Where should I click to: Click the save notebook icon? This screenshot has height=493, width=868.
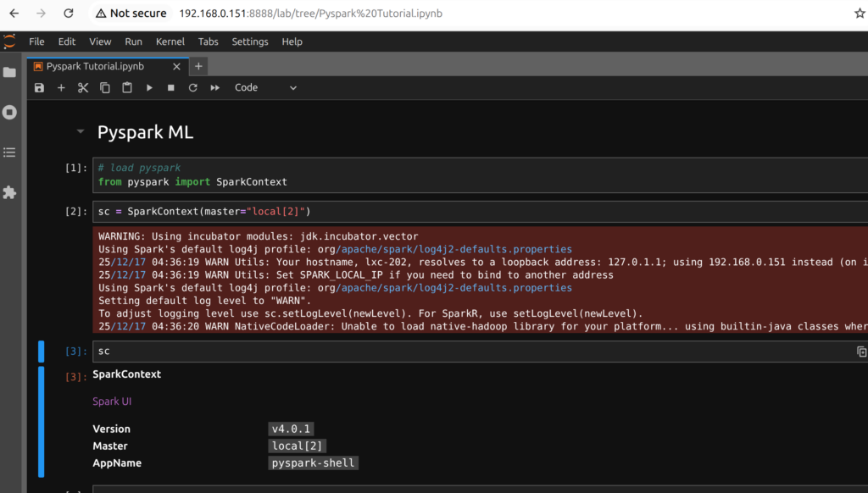[x=39, y=87]
